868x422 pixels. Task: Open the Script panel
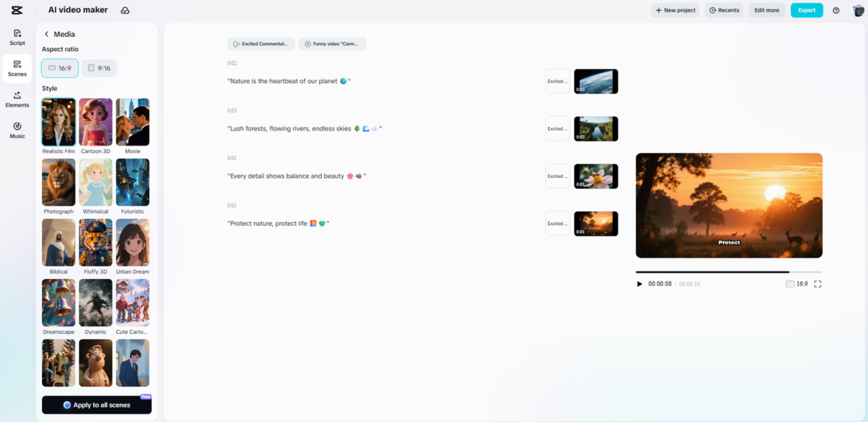pyautogui.click(x=17, y=37)
